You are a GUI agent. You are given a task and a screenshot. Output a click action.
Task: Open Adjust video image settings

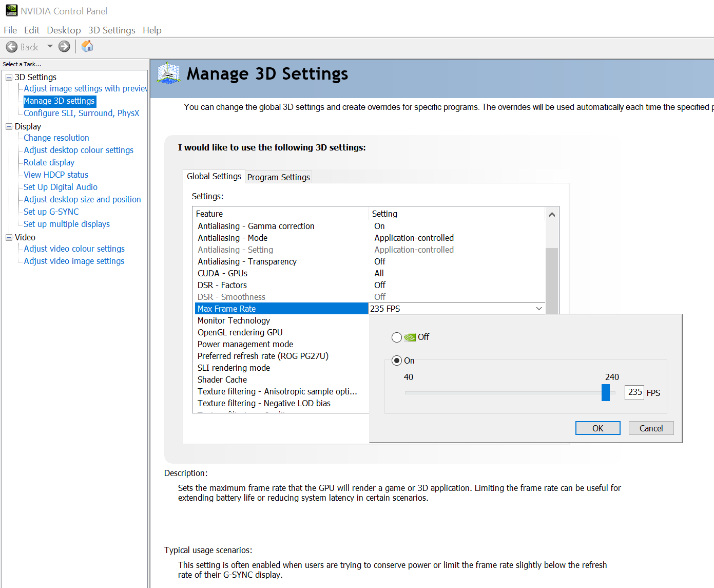[x=74, y=261]
